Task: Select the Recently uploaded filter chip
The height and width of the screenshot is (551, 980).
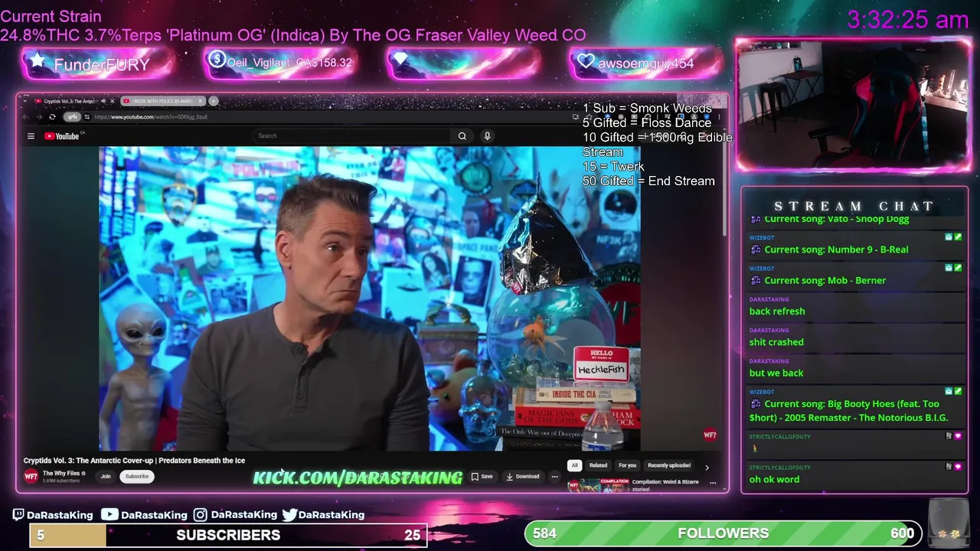Action: tap(669, 465)
